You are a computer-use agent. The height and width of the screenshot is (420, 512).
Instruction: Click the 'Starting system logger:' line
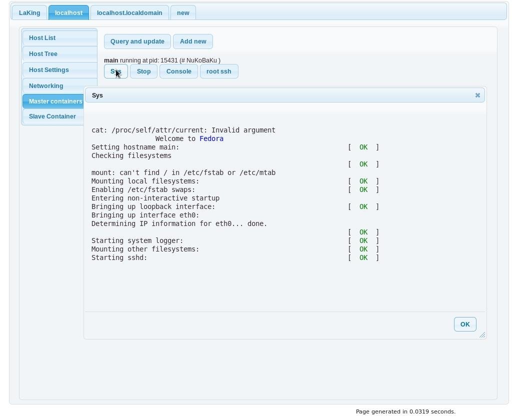click(x=137, y=240)
